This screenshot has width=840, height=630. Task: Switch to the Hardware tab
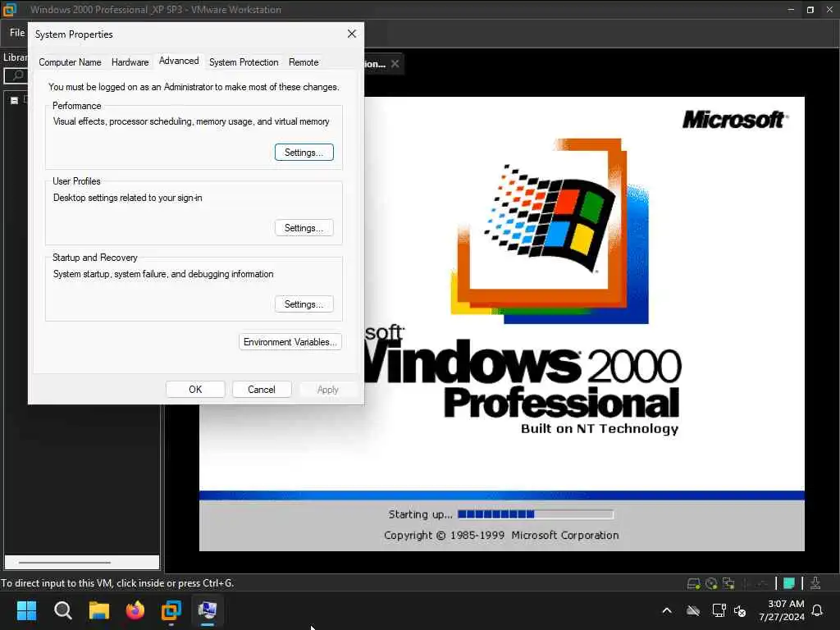click(x=130, y=62)
